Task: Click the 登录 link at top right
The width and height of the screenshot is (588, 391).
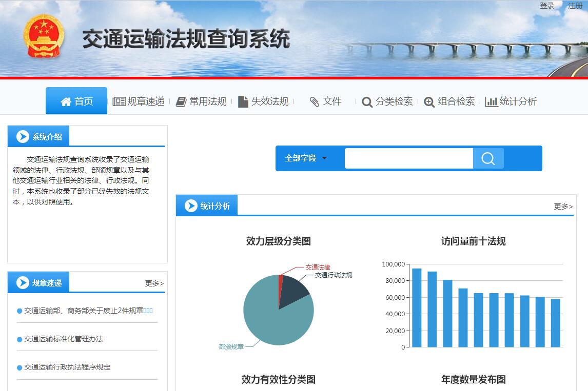Action: click(547, 6)
